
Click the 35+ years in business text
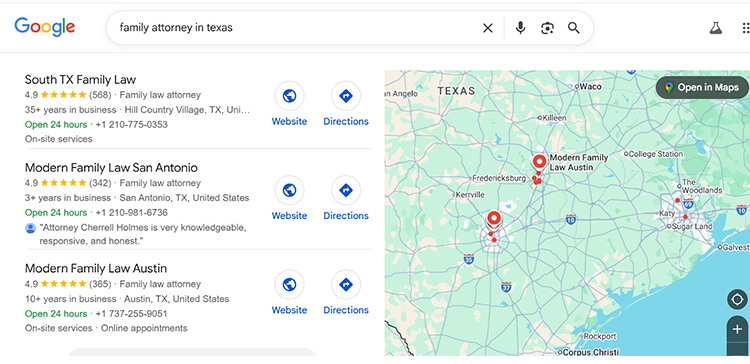point(70,110)
